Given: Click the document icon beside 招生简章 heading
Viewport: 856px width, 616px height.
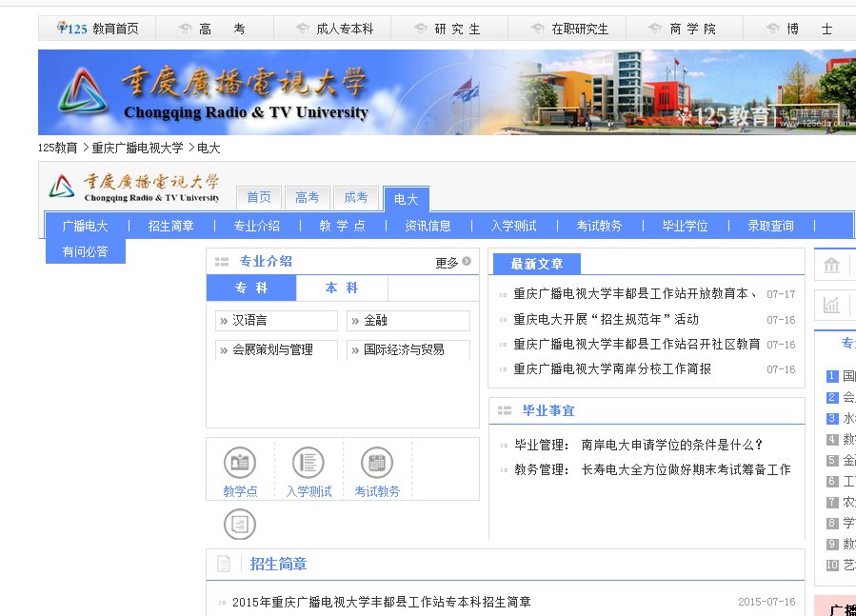Looking at the screenshot, I should click(223, 563).
